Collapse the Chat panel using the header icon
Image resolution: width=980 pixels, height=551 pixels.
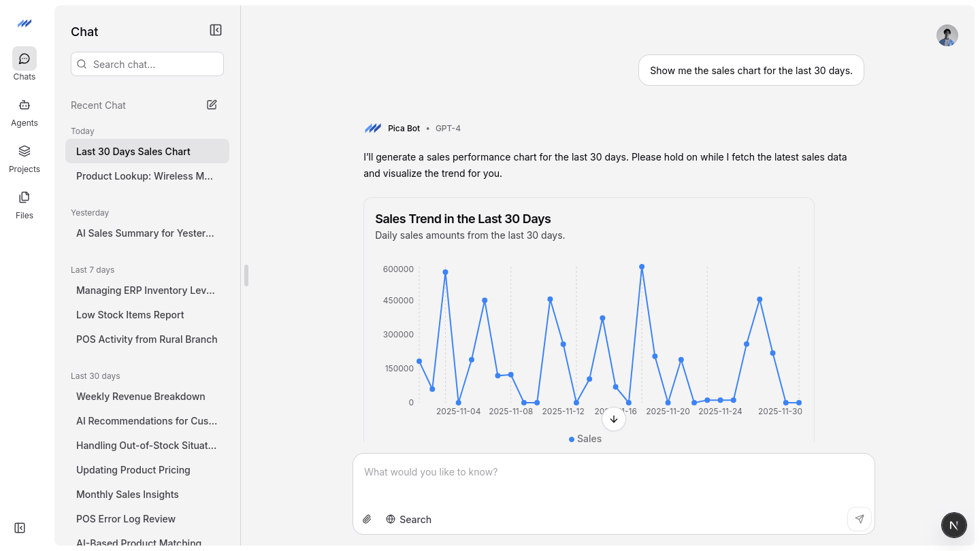tap(216, 30)
